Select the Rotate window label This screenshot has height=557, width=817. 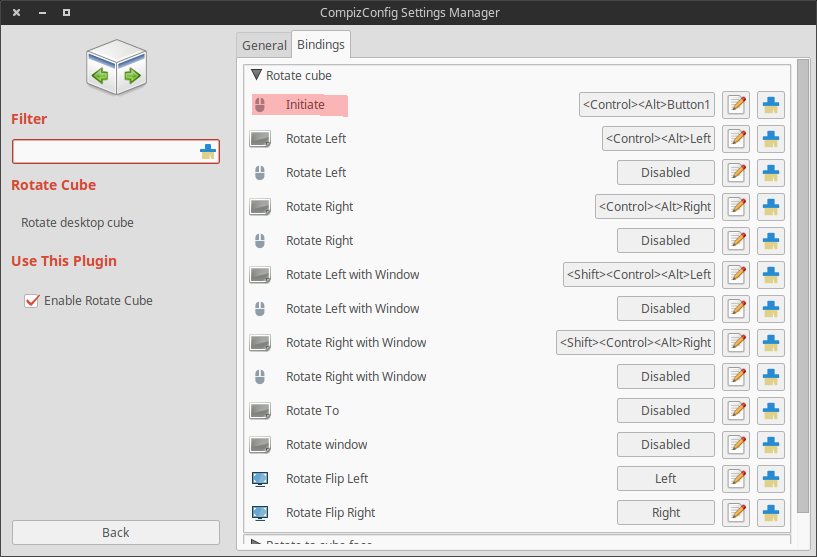pos(327,444)
